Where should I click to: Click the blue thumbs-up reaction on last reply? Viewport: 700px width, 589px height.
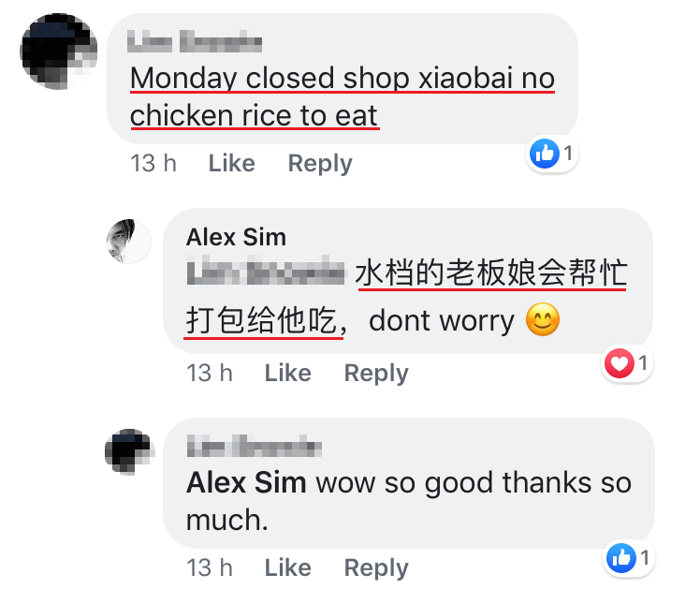coord(621,558)
